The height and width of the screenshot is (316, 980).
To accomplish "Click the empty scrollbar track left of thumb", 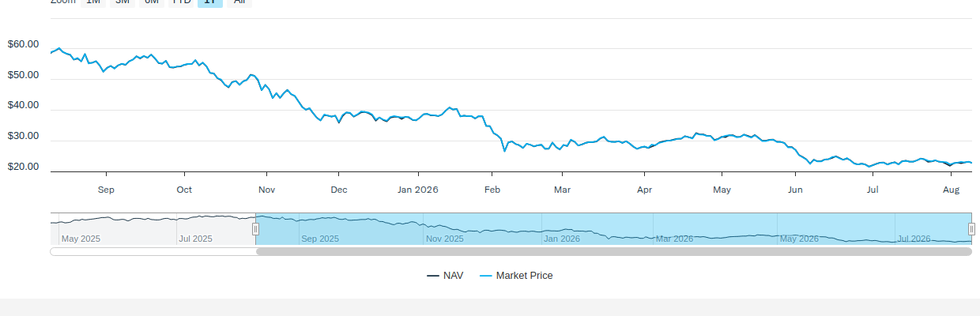I will [x=153, y=252].
